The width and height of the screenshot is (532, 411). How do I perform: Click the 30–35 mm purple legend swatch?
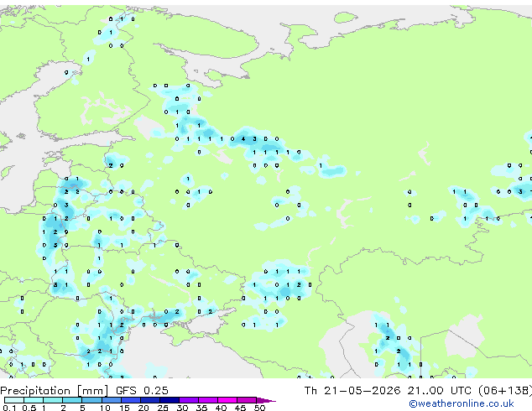coord(189,400)
